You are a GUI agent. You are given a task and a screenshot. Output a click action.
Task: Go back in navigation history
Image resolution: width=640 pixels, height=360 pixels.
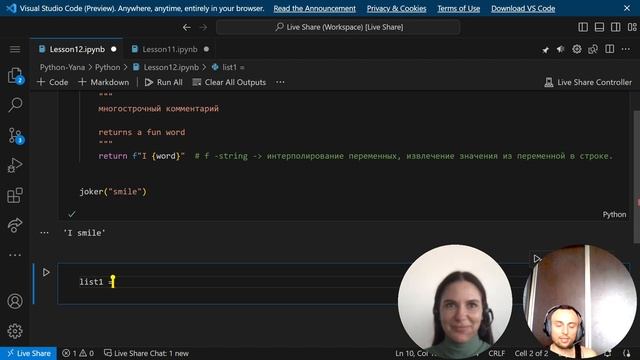(x=187, y=27)
